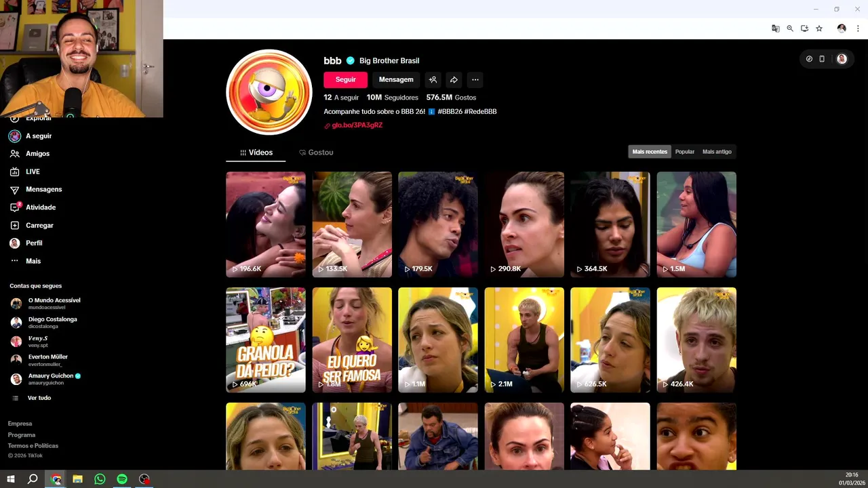Click the install app icon in address bar
This screenshot has width=868, height=488.
[x=804, y=28]
